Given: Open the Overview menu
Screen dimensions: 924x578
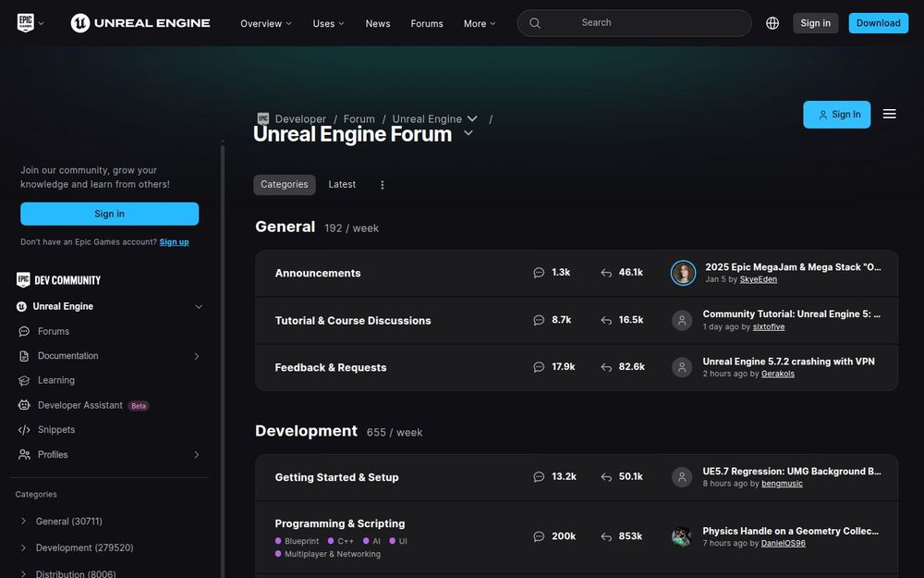Looking at the screenshot, I should (x=266, y=24).
